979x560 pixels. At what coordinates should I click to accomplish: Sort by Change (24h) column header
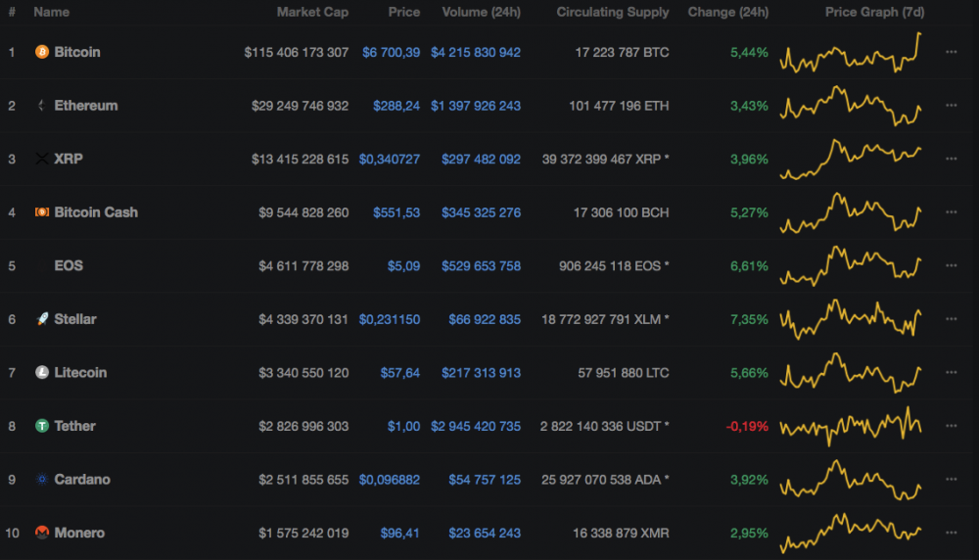click(x=728, y=12)
